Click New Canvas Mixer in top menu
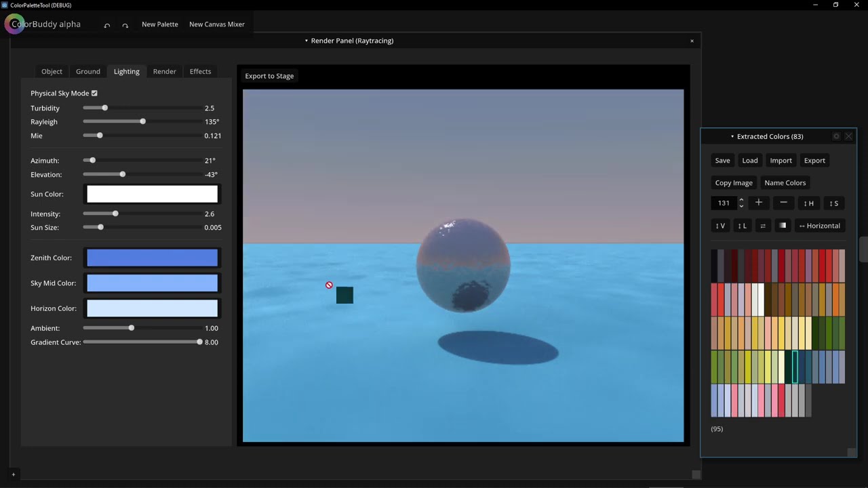Viewport: 868px width, 488px height. click(x=217, y=24)
